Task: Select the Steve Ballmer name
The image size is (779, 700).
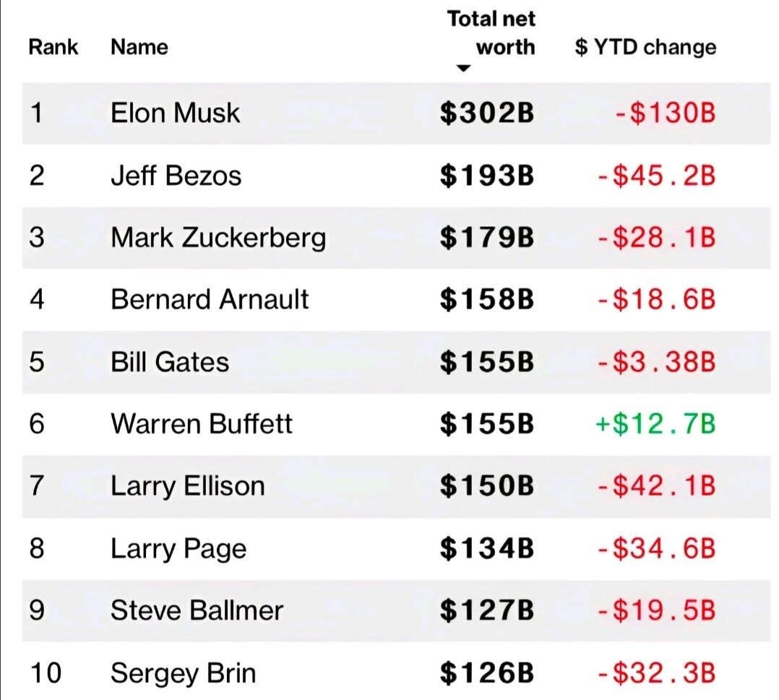Action: point(197,610)
